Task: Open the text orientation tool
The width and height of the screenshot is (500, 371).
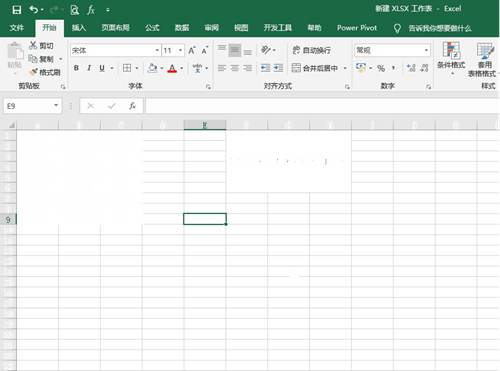Action: pyautogui.click(x=266, y=50)
